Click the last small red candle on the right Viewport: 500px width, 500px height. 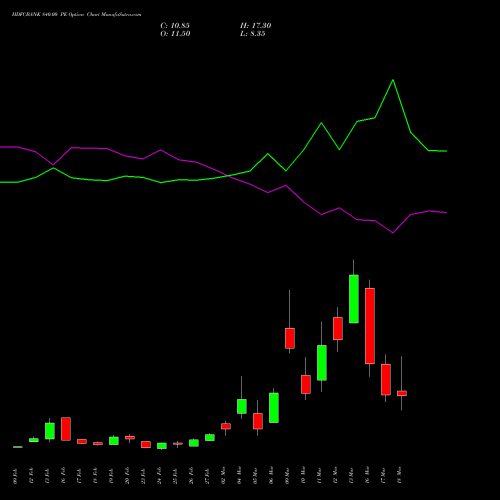coord(402,393)
